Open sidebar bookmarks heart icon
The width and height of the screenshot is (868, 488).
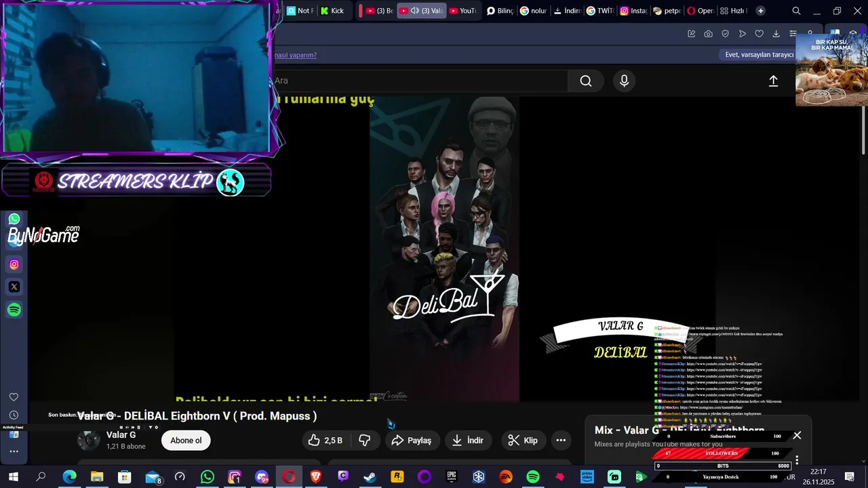pyautogui.click(x=14, y=397)
